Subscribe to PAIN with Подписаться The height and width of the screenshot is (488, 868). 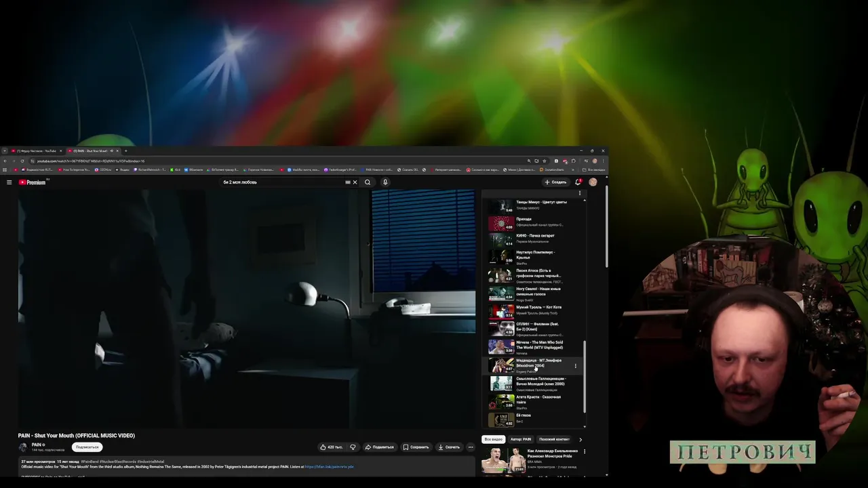(87, 447)
